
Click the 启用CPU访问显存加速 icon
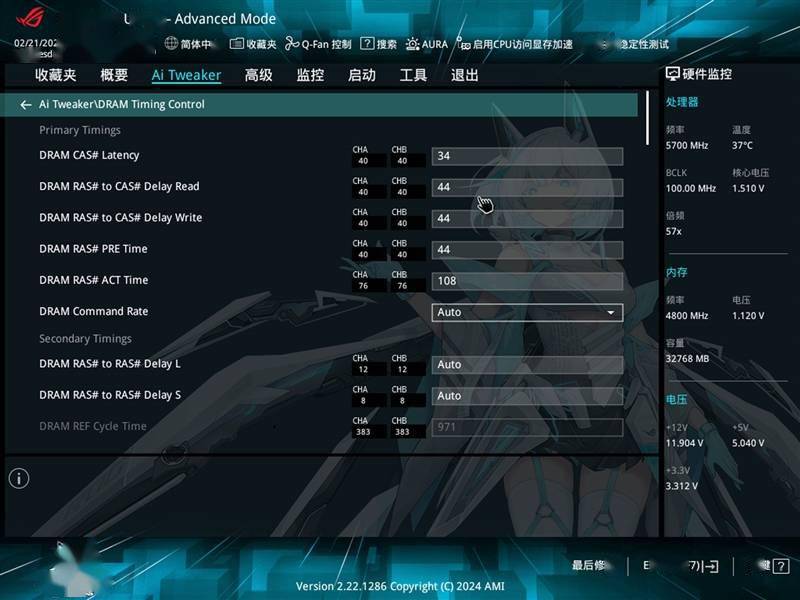pos(463,44)
